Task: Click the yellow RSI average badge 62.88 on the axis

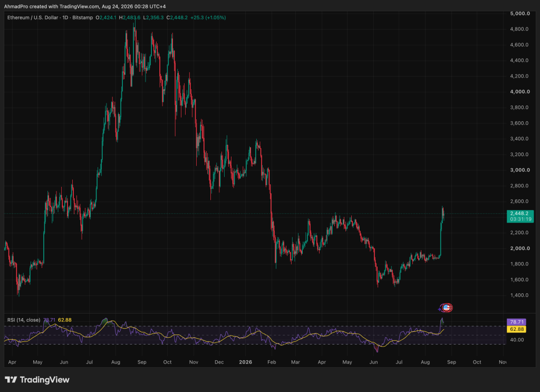Action: (517, 329)
